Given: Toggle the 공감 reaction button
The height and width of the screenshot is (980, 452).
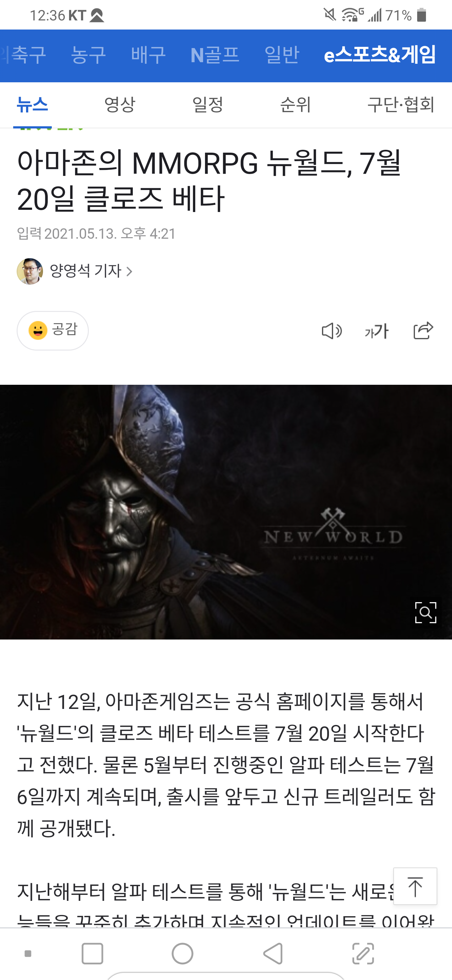Looking at the screenshot, I should [53, 330].
